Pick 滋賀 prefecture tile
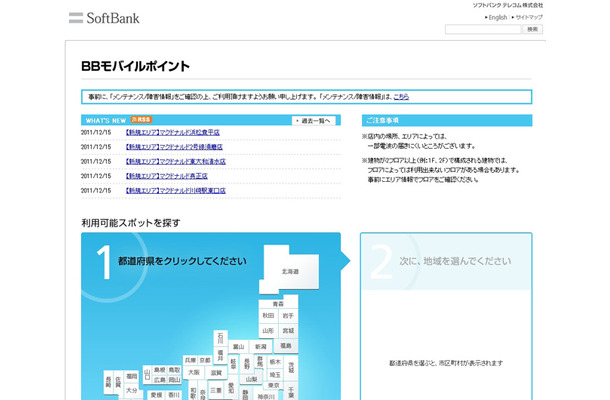 (216, 372)
